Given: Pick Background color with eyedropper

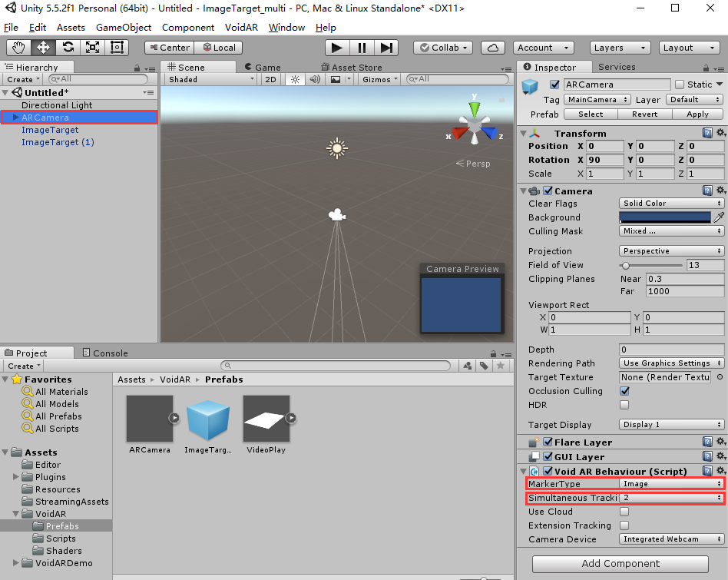Looking at the screenshot, I should point(719,217).
